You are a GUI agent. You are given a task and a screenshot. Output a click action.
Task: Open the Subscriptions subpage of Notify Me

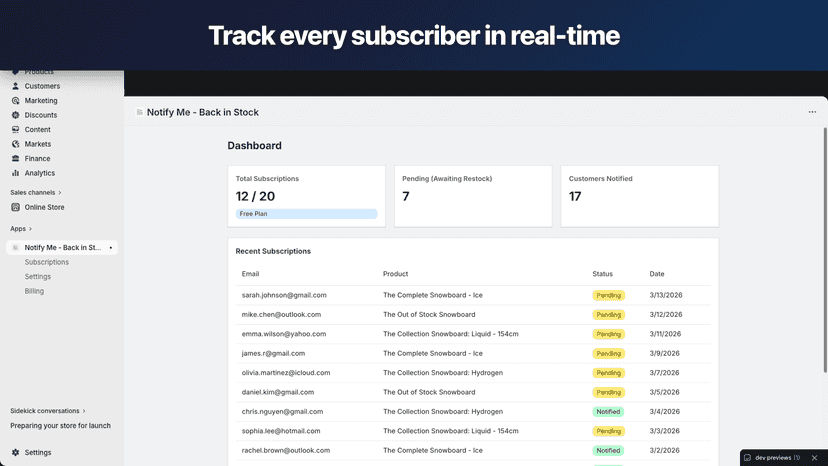[x=46, y=262]
